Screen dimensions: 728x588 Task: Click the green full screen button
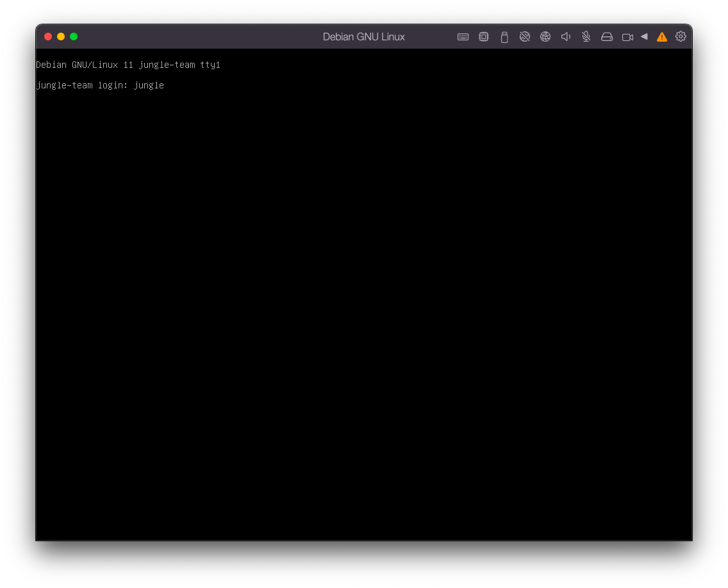tap(74, 37)
